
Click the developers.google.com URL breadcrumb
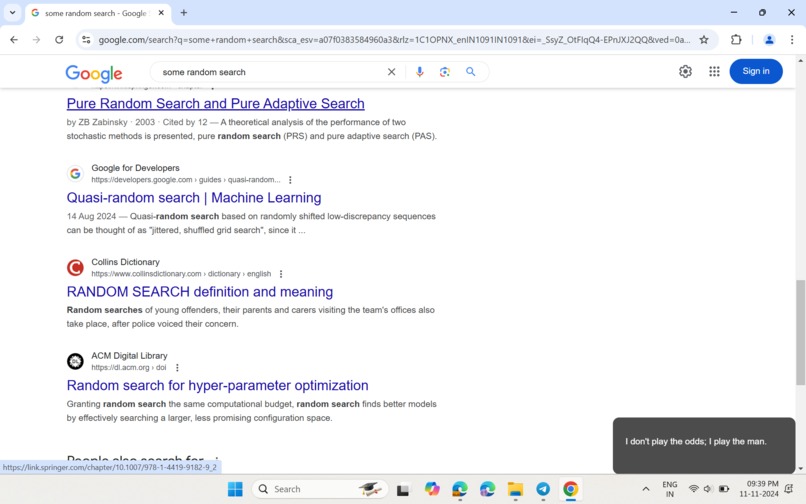click(186, 180)
